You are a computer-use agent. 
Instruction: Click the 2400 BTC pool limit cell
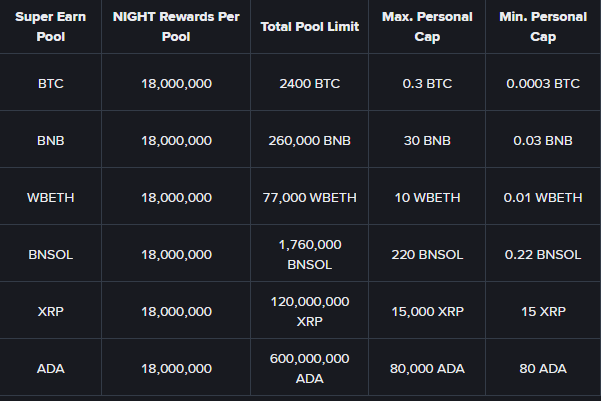(x=309, y=83)
